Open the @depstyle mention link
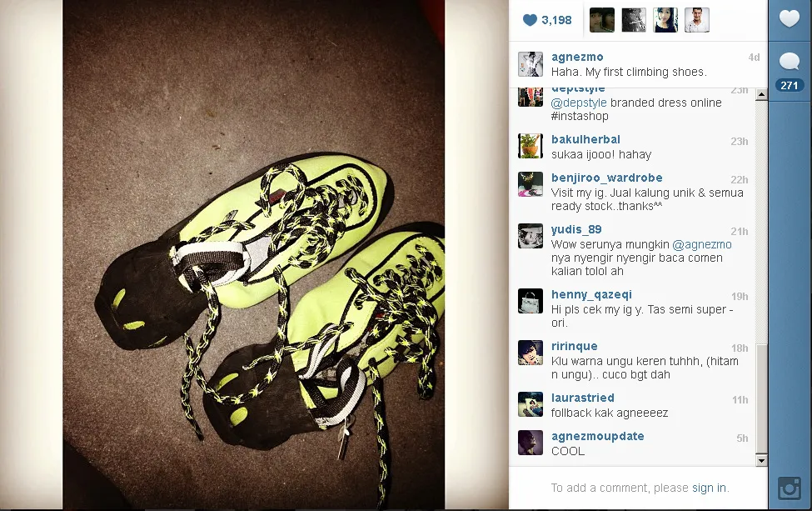 (579, 103)
